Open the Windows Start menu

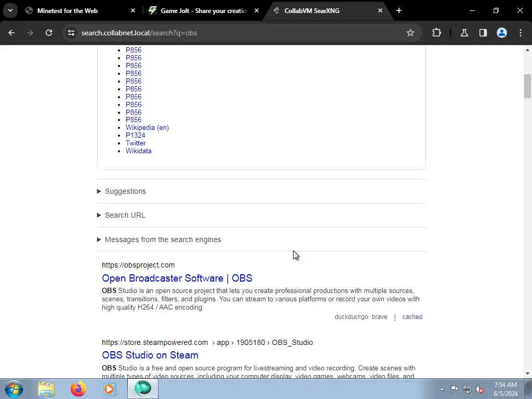pos(14,389)
